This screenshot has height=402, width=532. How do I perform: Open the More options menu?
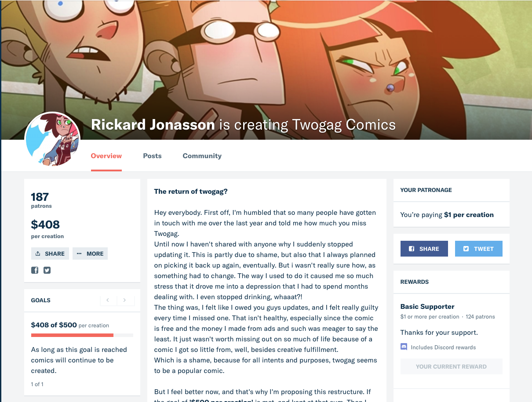(90, 254)
